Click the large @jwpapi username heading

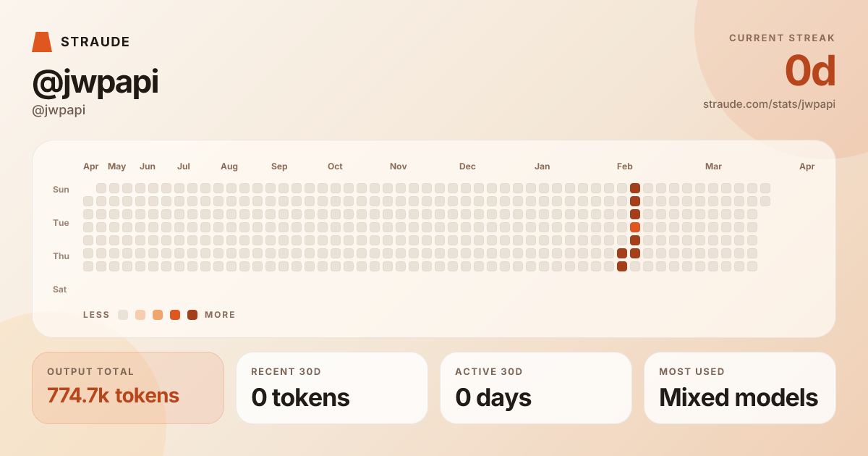(x=95, y=83)
